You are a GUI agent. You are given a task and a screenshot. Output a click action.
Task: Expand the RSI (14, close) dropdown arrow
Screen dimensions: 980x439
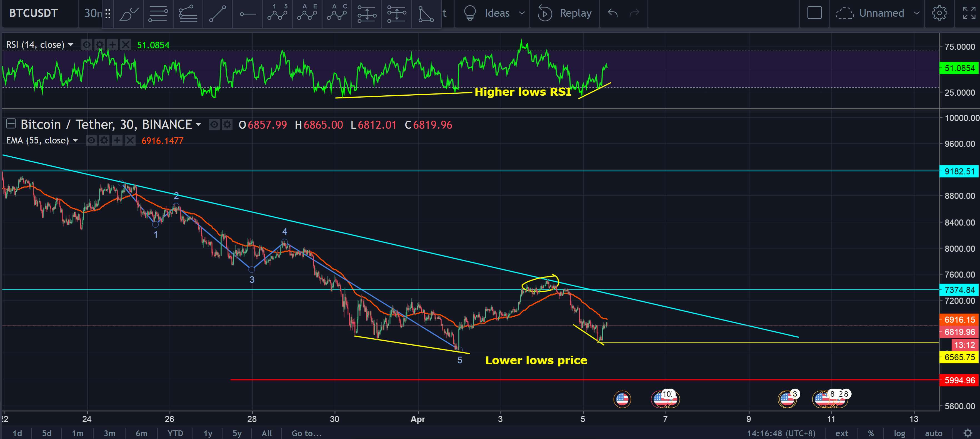[71, 45]
